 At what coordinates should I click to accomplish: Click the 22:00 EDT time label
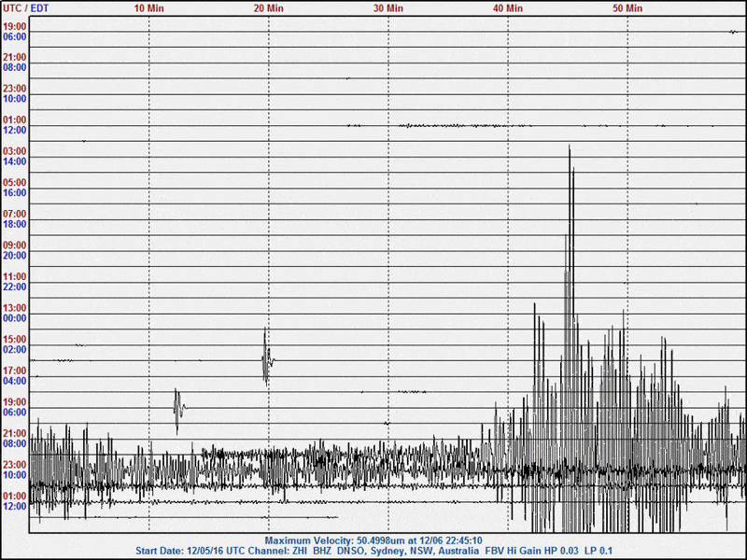[15, 287]
